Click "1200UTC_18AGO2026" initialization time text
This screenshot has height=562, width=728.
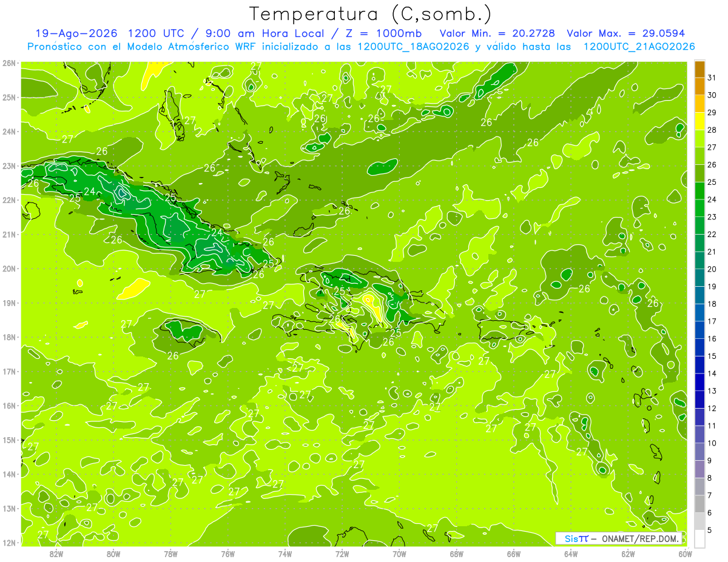413,47
